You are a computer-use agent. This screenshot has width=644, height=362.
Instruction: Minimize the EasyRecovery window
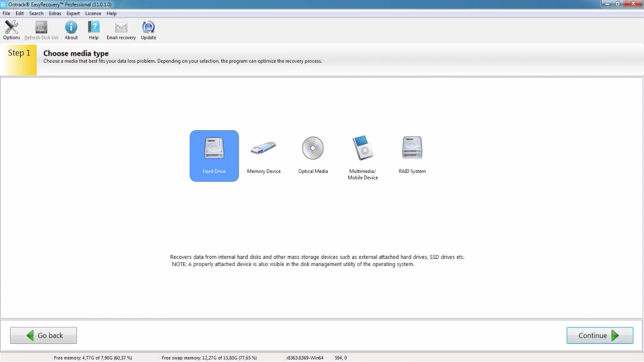(x=608, y=4)
